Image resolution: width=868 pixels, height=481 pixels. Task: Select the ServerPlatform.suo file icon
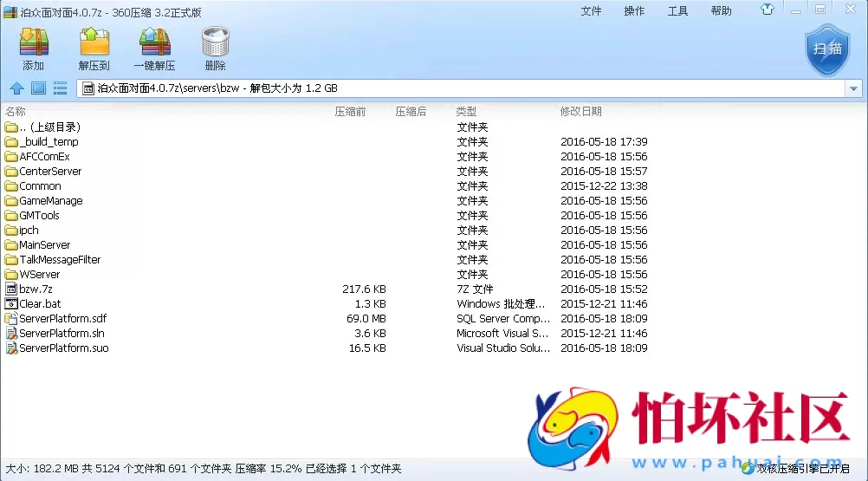(x=11, y=348)
